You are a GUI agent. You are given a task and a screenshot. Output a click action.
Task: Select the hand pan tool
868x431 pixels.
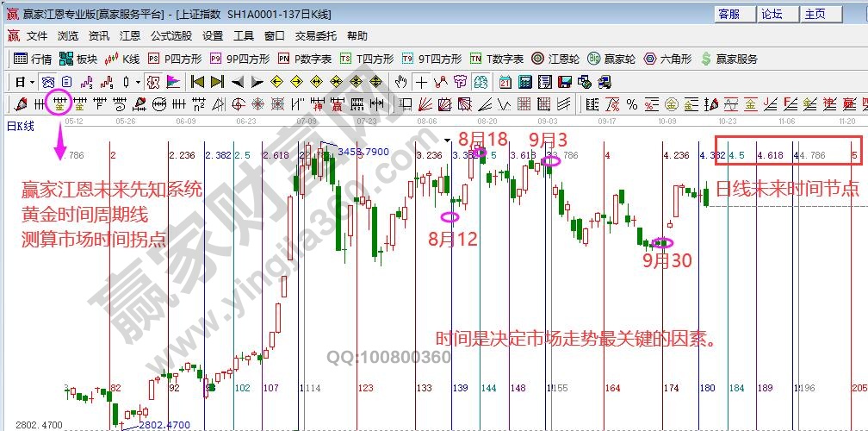400,82
